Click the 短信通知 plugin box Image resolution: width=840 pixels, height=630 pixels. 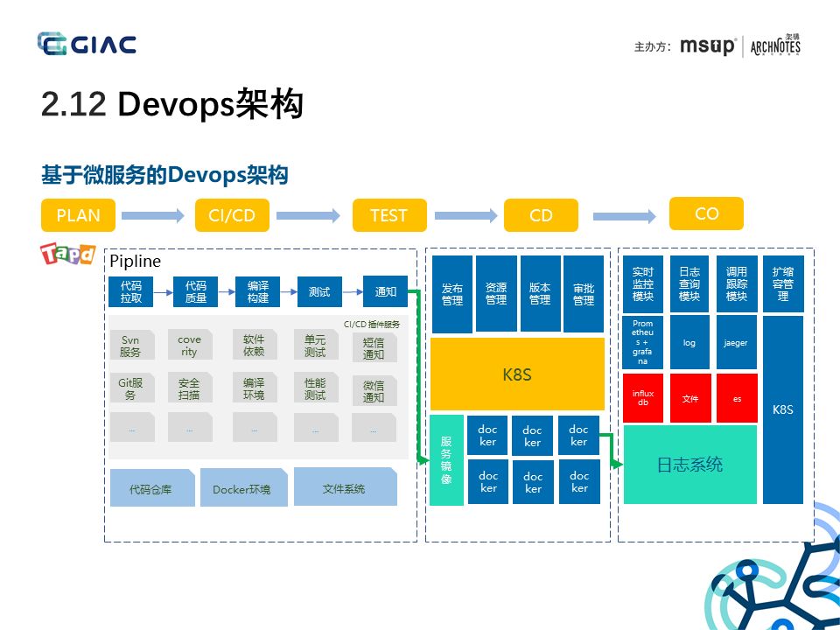pos(374,347)
